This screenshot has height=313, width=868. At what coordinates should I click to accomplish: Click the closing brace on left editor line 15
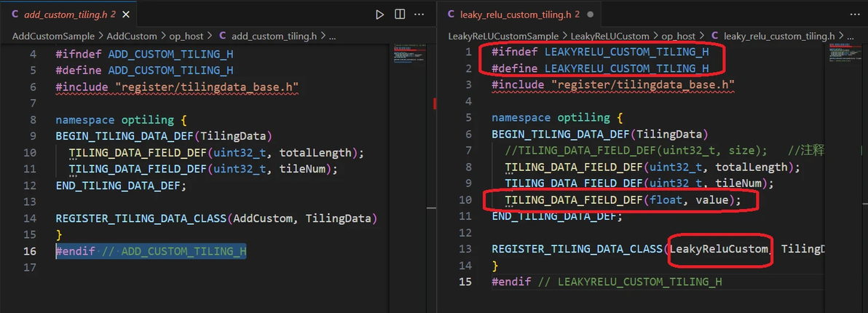pyautogui.click(x=59, y=234)
